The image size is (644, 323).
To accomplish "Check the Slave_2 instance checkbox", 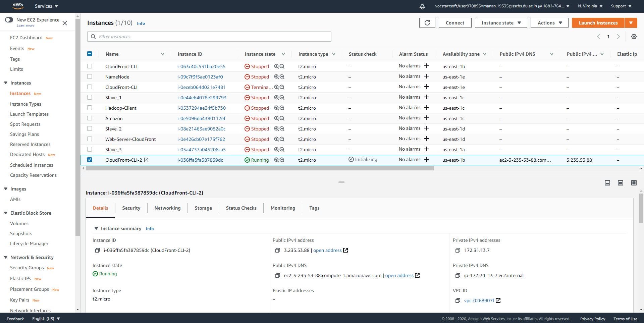I will coord(90,128).
